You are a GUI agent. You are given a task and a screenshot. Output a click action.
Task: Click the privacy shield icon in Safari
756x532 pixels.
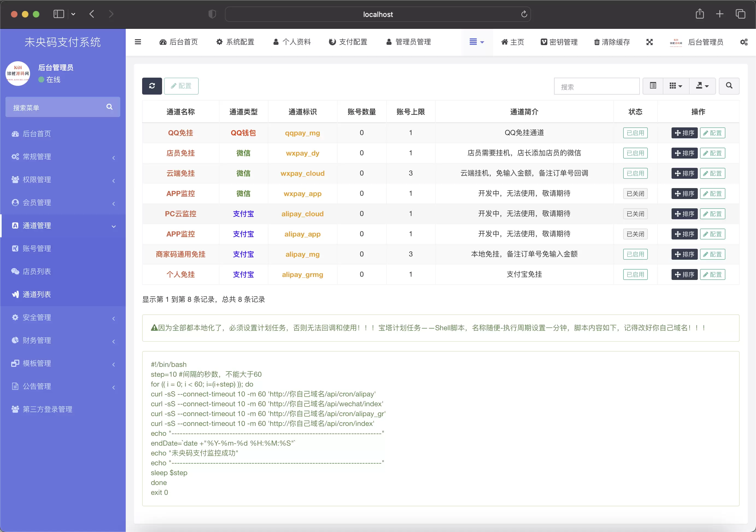pos(212,14)
